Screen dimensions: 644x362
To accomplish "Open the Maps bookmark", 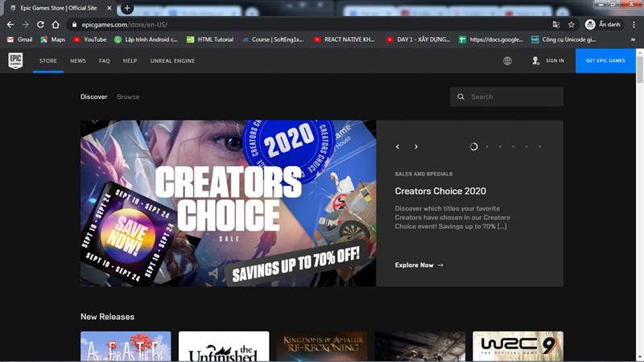I will pyautogui.click(x=52, y=39).
